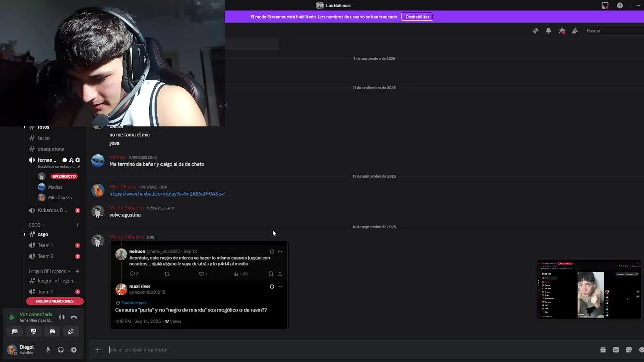Deafen with the headphones icon
The height and width of the screenshot is (362, 644).
[61, 350]
